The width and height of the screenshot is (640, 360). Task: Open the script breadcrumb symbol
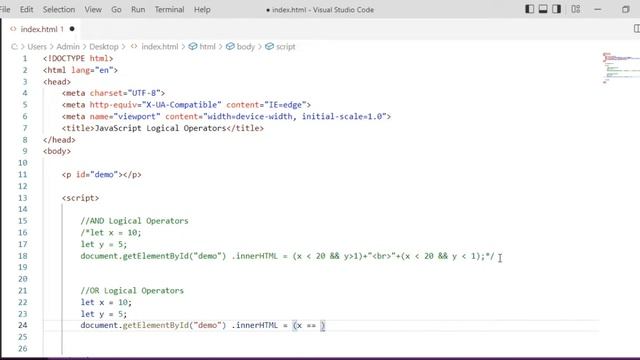[x=286, y=47]
